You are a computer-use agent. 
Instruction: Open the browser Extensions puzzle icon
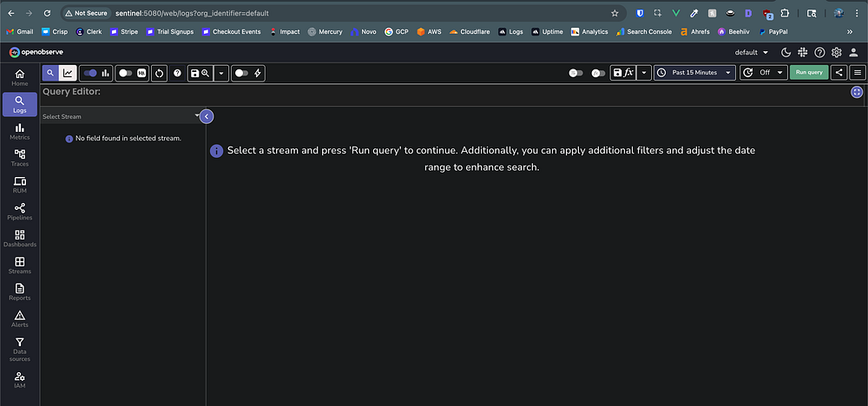(x=785, y=13)
